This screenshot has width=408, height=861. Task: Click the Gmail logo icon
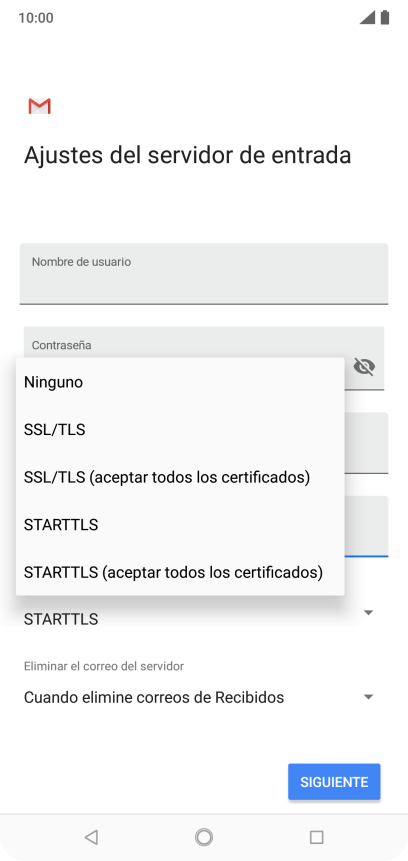(x=40, y=106)
